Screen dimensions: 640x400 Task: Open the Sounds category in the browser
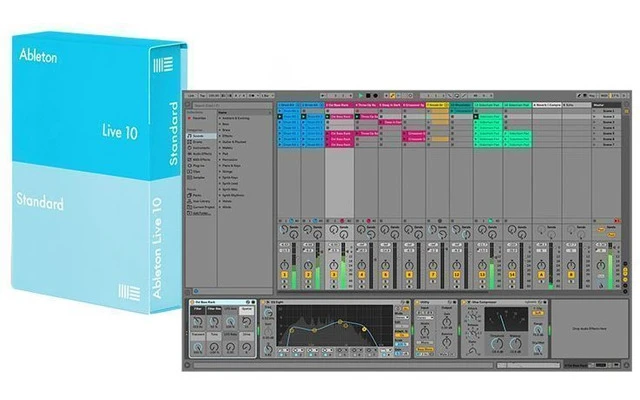(x=201, y=136)
